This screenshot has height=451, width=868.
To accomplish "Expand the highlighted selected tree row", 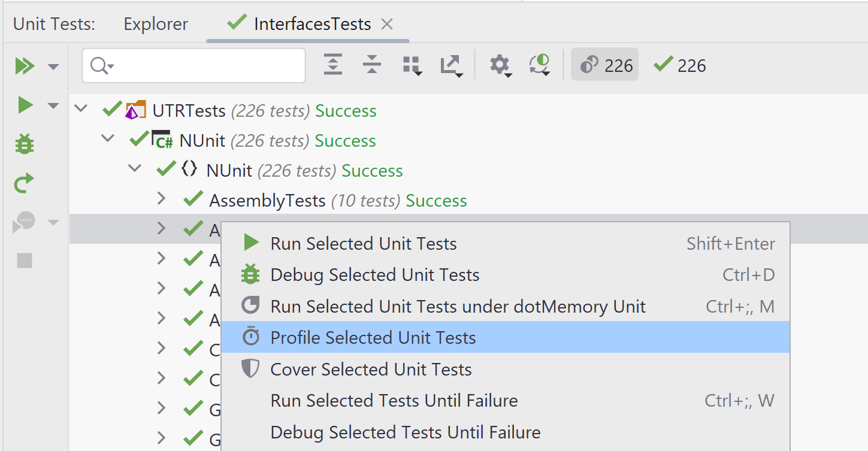I will pos(161,228).
